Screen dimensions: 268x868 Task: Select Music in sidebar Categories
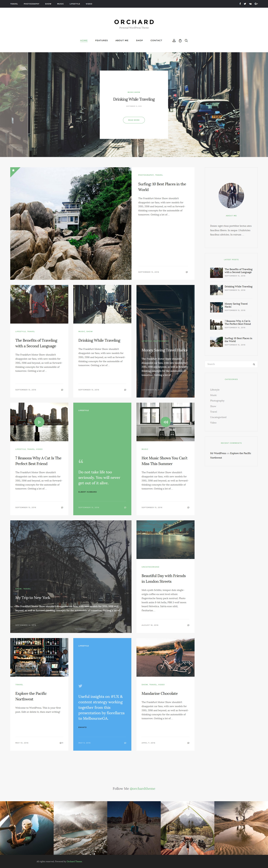pos(213,395)
